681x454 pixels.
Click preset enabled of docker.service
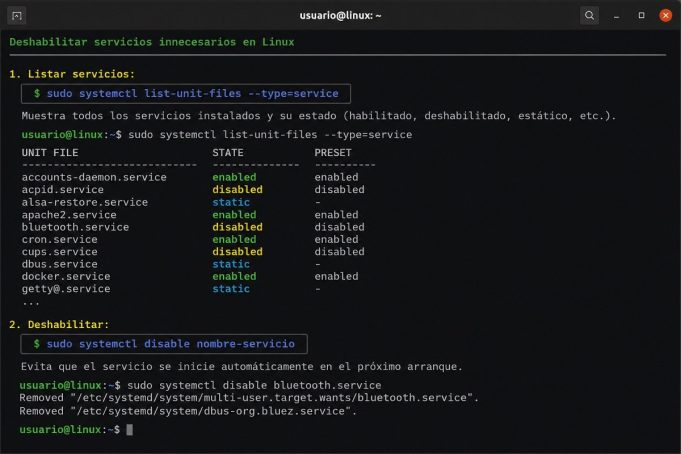click(337, 277)
